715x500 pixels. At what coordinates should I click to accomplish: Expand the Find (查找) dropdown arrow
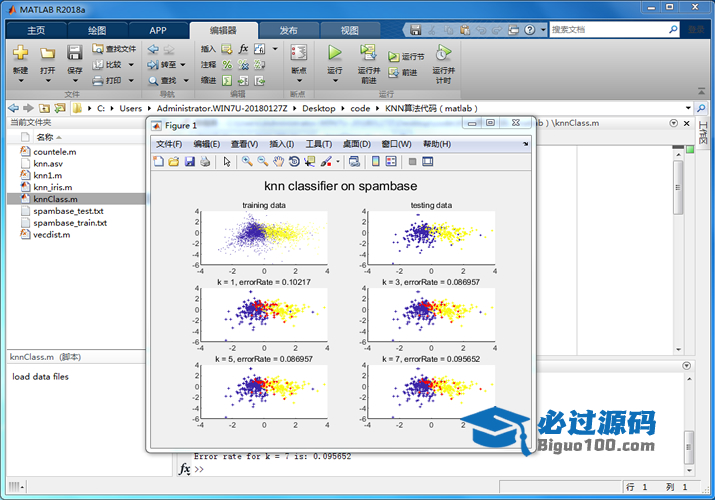click(186, 81)
